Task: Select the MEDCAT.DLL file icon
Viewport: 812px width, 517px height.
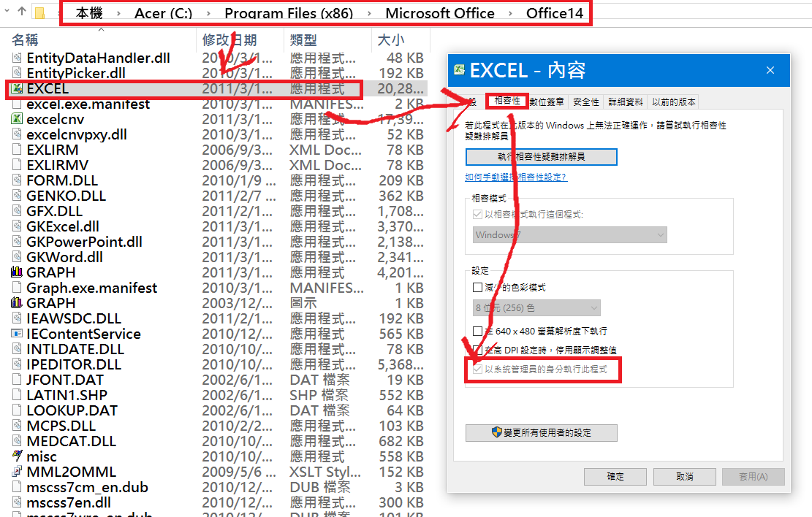Action: tap(17, 442)
